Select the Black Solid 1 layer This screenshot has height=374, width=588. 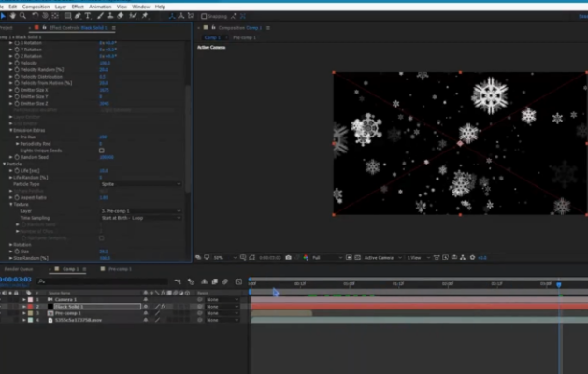pos(69,306)
